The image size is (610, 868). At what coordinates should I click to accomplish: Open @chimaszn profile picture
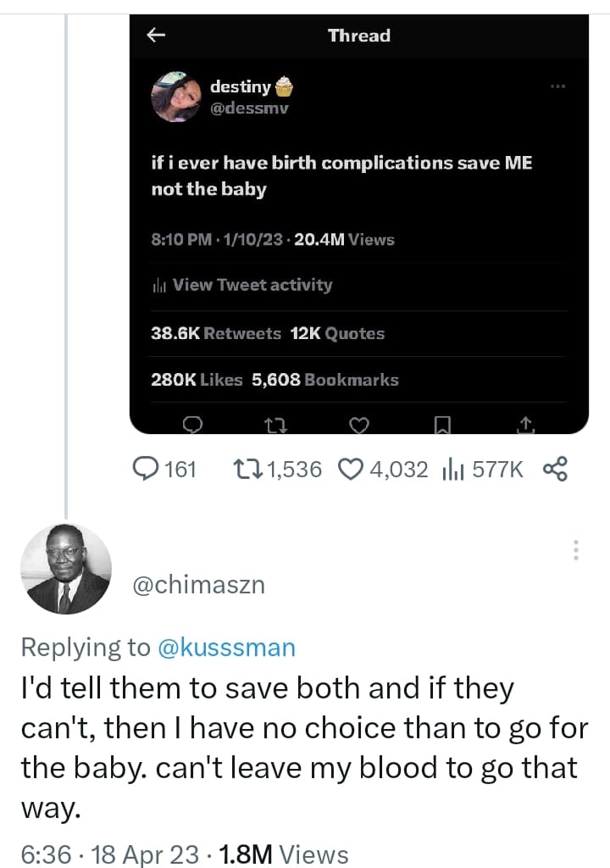(x=68, y=569)
